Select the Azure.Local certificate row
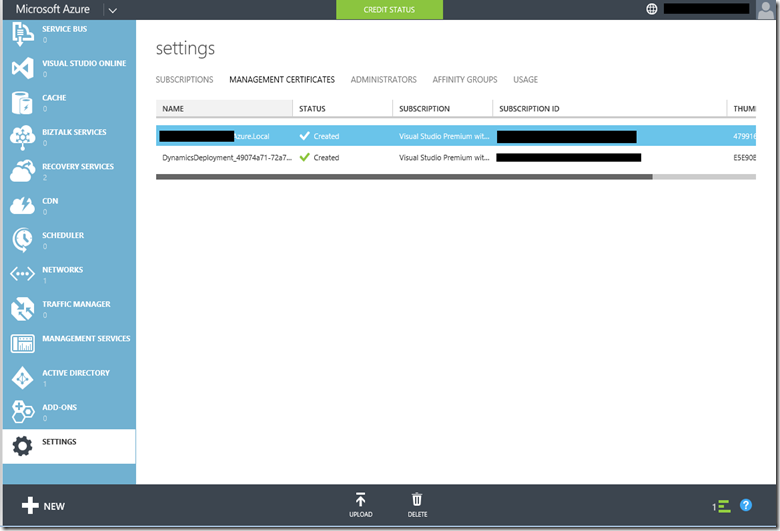780x531 pixels. [x=456, y=136]
